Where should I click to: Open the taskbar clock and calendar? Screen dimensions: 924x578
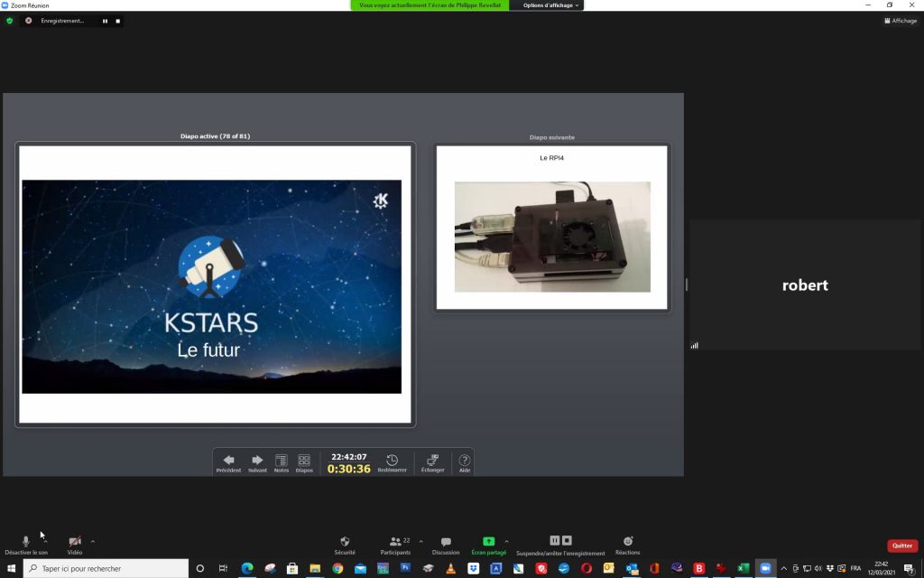click(882, 569)
